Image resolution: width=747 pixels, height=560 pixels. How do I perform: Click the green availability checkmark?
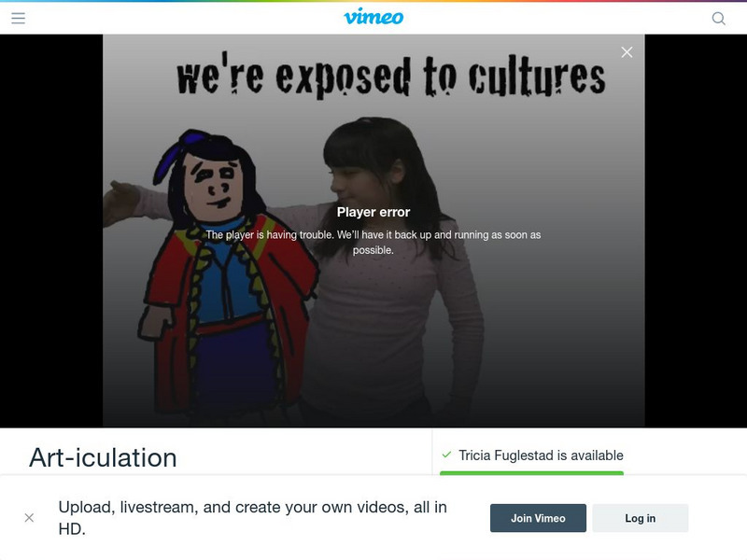point(446,455)
